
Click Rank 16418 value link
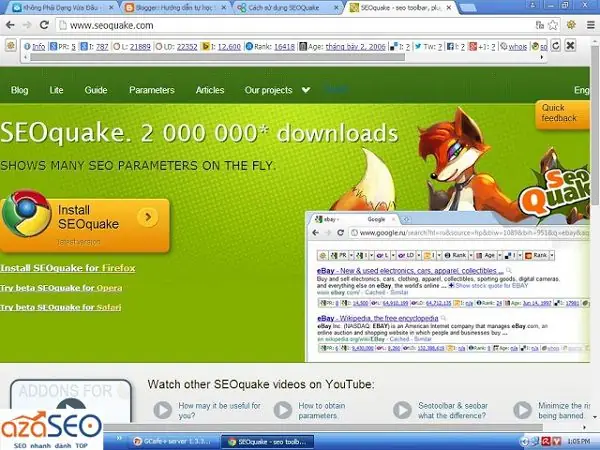284,47
